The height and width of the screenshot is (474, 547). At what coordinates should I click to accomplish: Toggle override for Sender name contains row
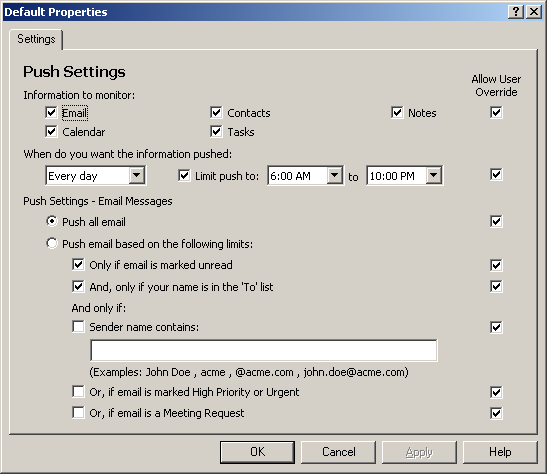(x=496, y=327)
